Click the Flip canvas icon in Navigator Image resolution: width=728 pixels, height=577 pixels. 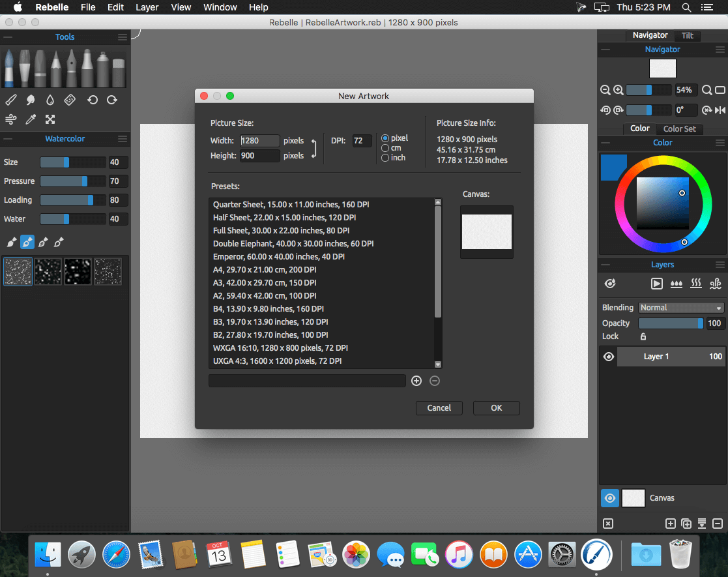point(720,110)
